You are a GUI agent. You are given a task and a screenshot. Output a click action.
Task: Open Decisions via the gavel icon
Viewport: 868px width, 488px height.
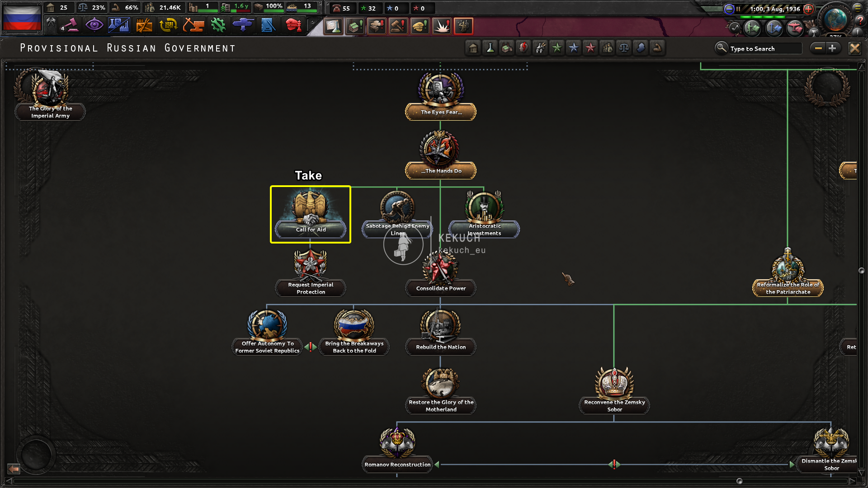pos(70,25)
